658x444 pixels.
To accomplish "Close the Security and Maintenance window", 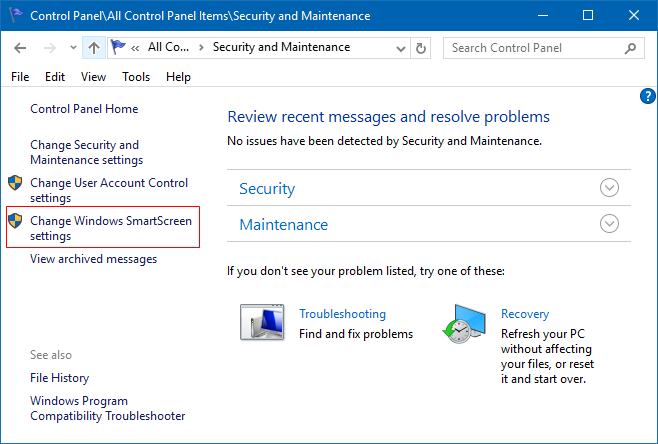I will pos(634,16).
